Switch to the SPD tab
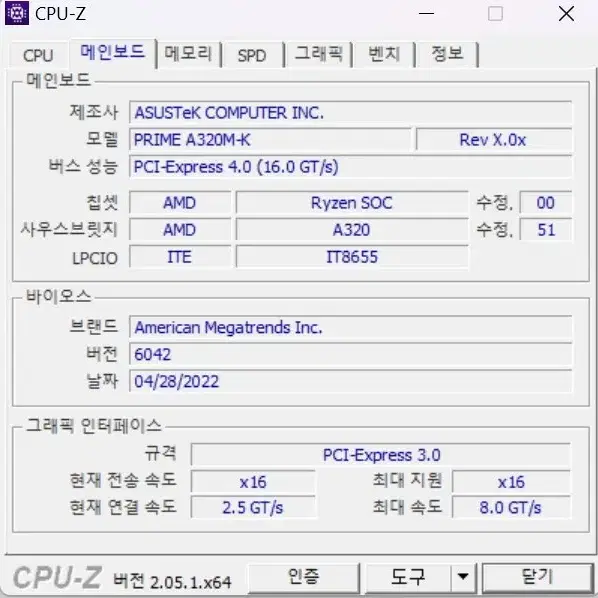This screenshot has height=598, width=598. 252,56
